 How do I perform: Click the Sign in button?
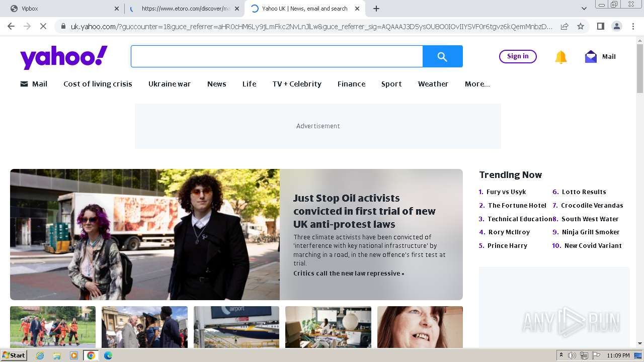click(518, 56)
